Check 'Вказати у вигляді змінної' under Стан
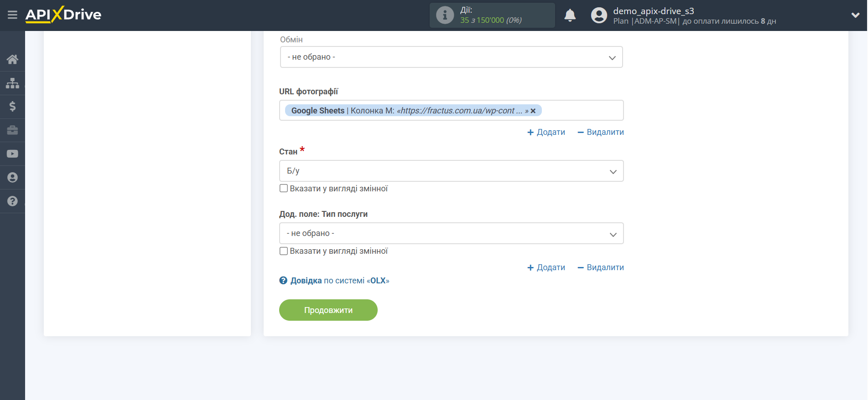 pyautogui.click(x=284, y=188)
